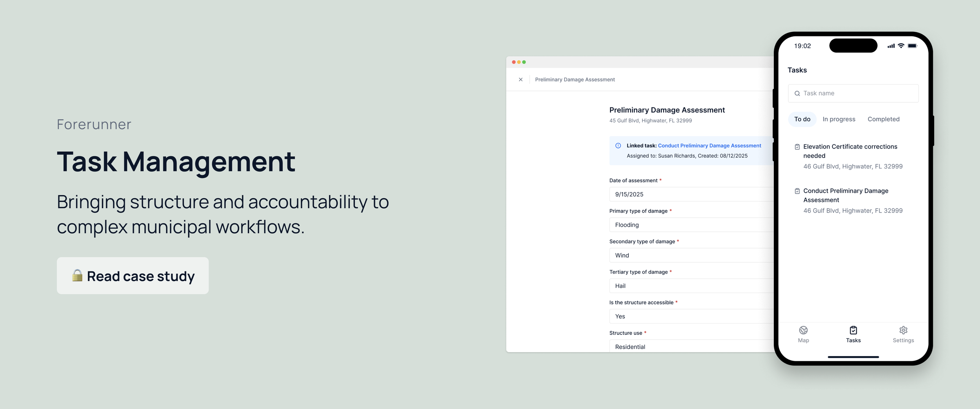
Task: Open the Conduct Preliminary Damage Assessment linked task
Action: 710,145
